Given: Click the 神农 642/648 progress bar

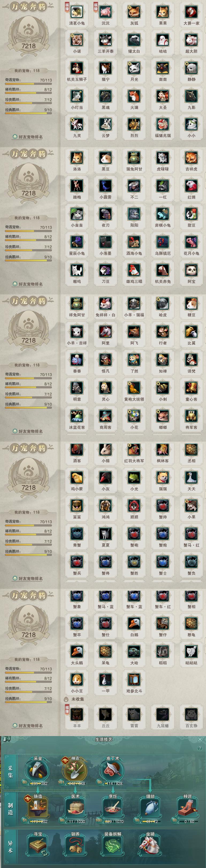Looking at the screenshot, I should (x=76, y=783).
